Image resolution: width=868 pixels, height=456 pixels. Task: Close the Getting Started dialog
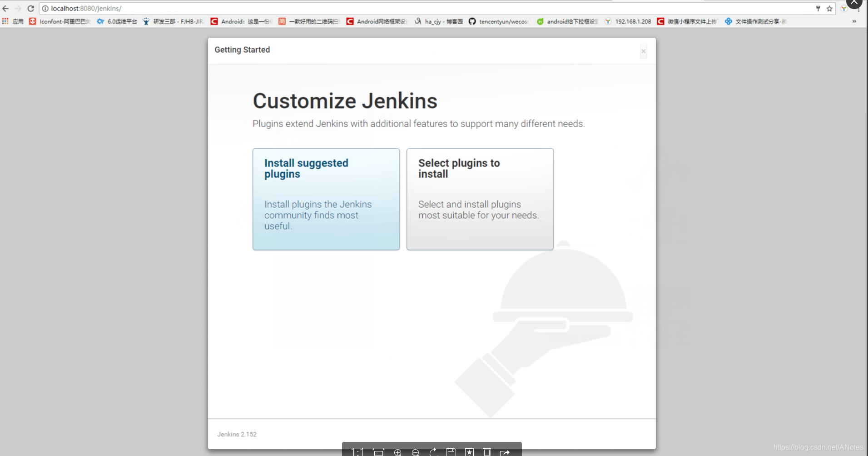coord(644,51)
